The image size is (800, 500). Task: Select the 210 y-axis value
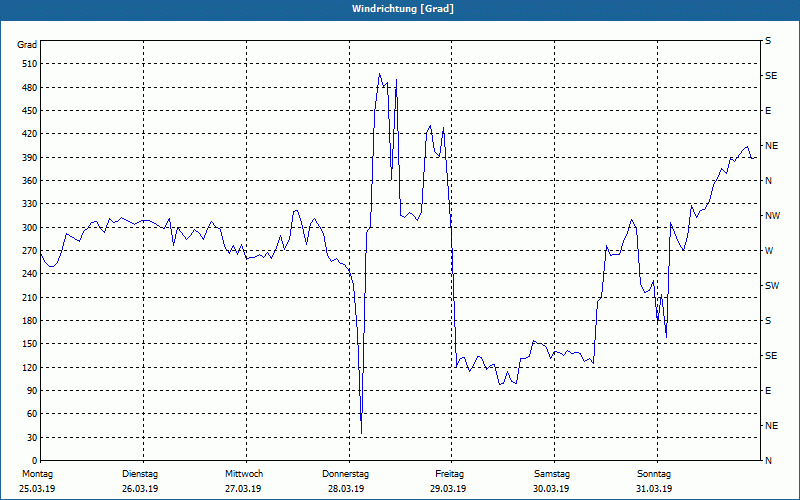[30, 297]
